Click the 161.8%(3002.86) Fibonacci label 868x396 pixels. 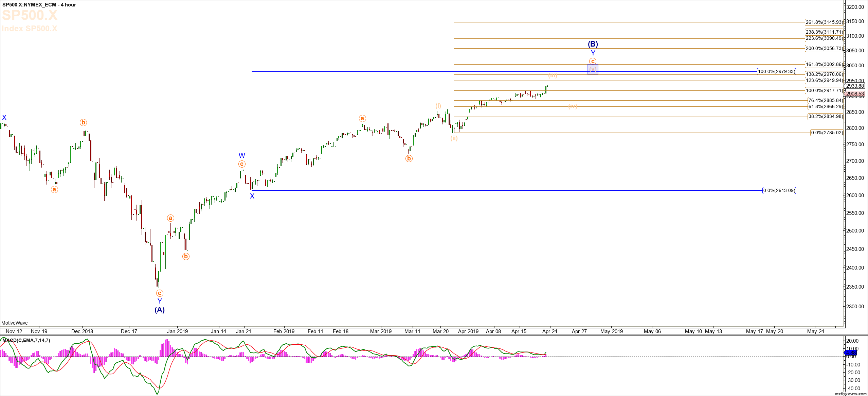click(x=824, y=64)
